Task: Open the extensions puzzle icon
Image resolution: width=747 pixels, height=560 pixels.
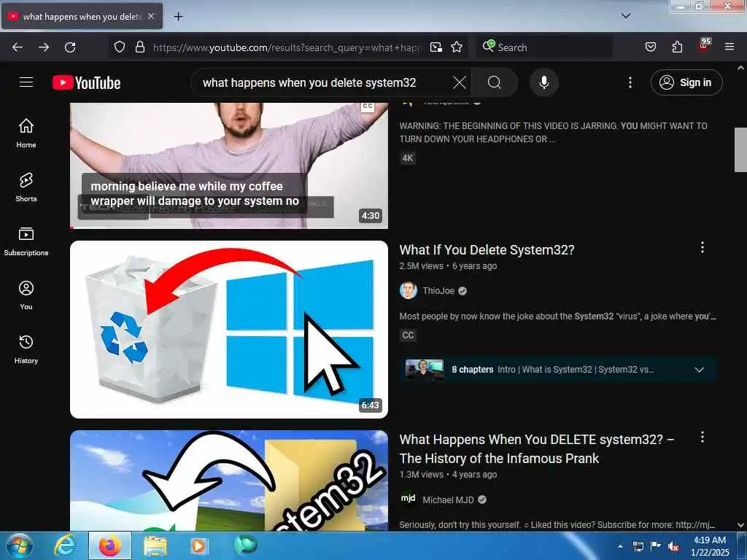Action: pyautogui.click(x=677, y=47)
